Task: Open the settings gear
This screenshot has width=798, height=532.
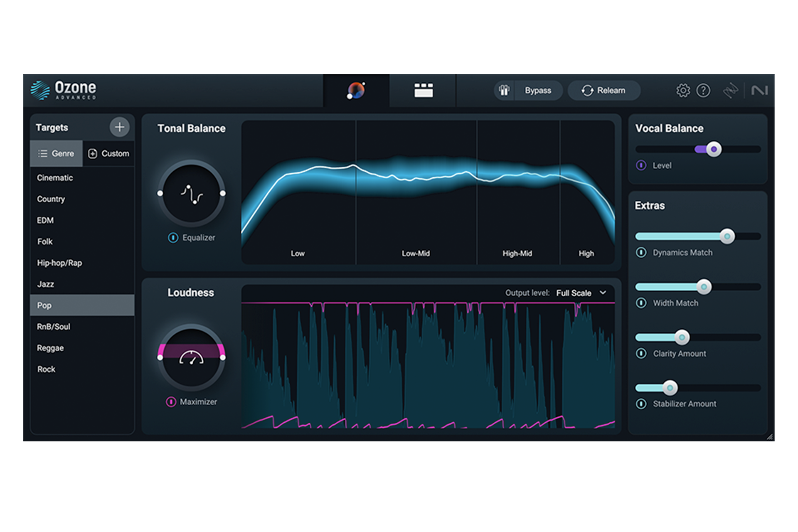Action: [683, 90]
